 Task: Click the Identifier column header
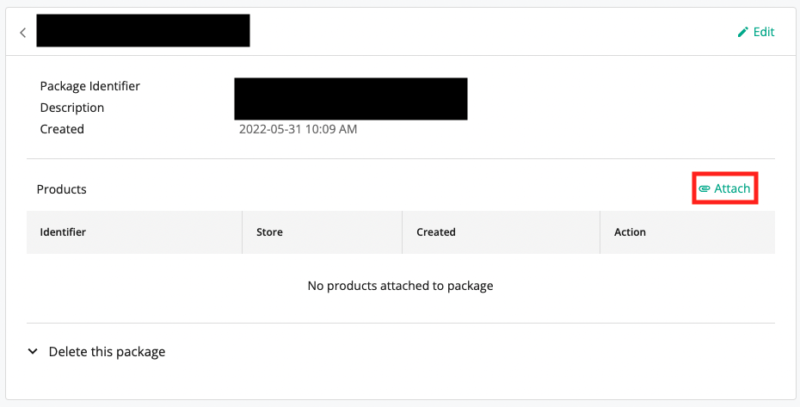[63, 232]
